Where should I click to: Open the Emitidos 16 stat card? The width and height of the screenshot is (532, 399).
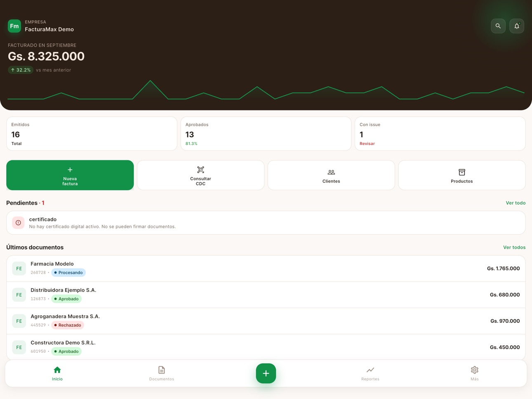pyautogui.click(x=92, y=134)
